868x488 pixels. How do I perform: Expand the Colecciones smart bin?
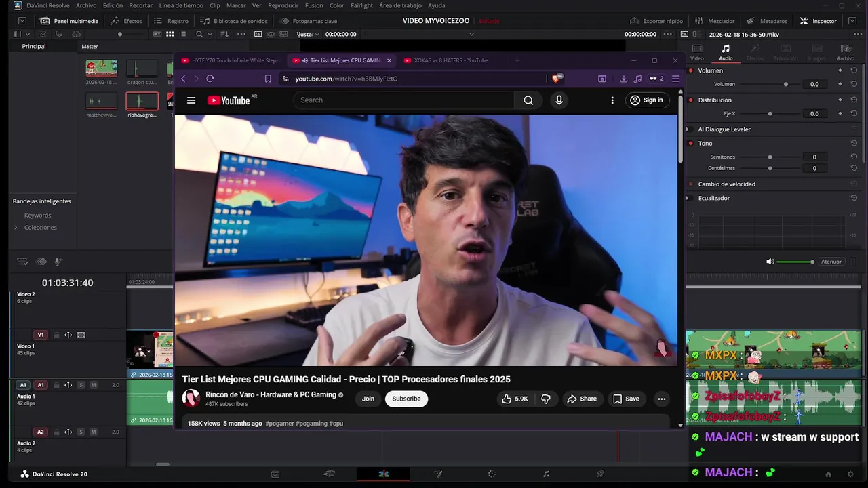16,228
